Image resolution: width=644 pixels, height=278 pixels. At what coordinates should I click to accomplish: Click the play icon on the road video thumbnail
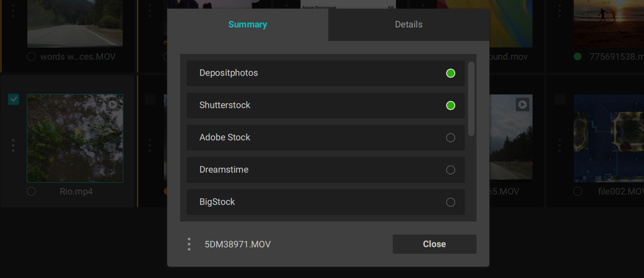pyautogui.click(x=522, y=105)
